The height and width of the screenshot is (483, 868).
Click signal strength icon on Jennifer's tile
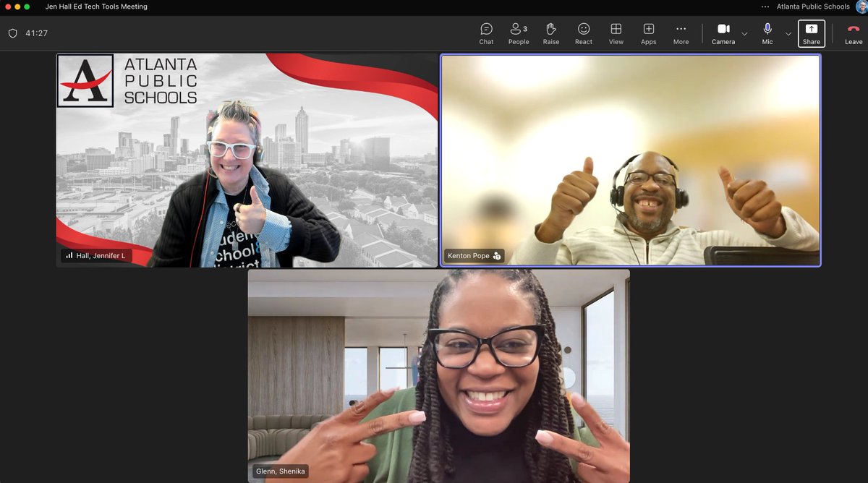[x=70, y=255]
